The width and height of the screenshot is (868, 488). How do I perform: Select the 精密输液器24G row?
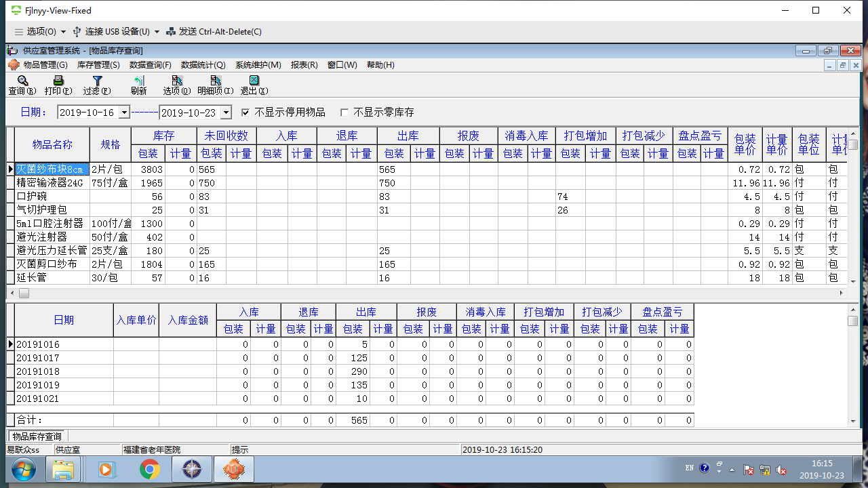tap(427, 183)
